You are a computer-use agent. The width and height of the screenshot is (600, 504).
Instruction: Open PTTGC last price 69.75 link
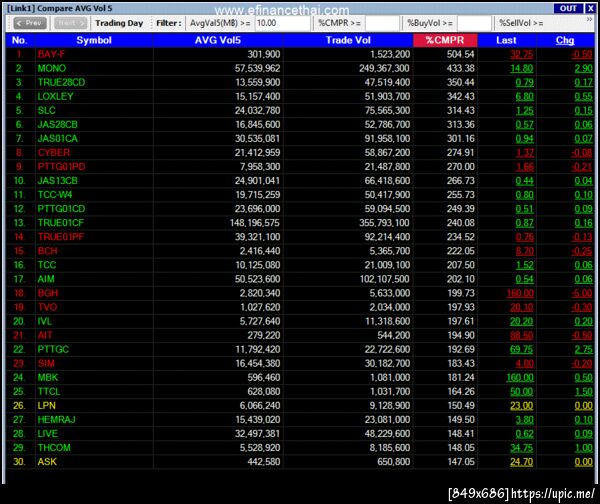point(522,349)
